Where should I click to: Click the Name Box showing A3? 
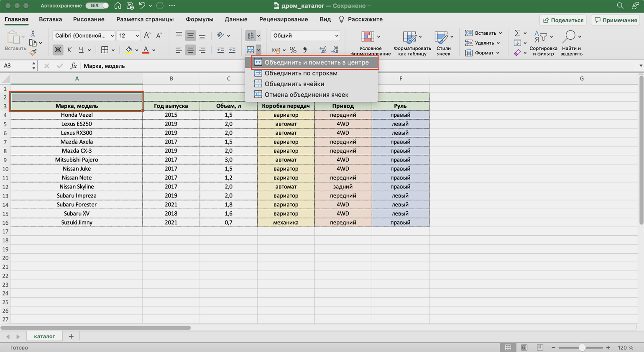pos(16,66)
